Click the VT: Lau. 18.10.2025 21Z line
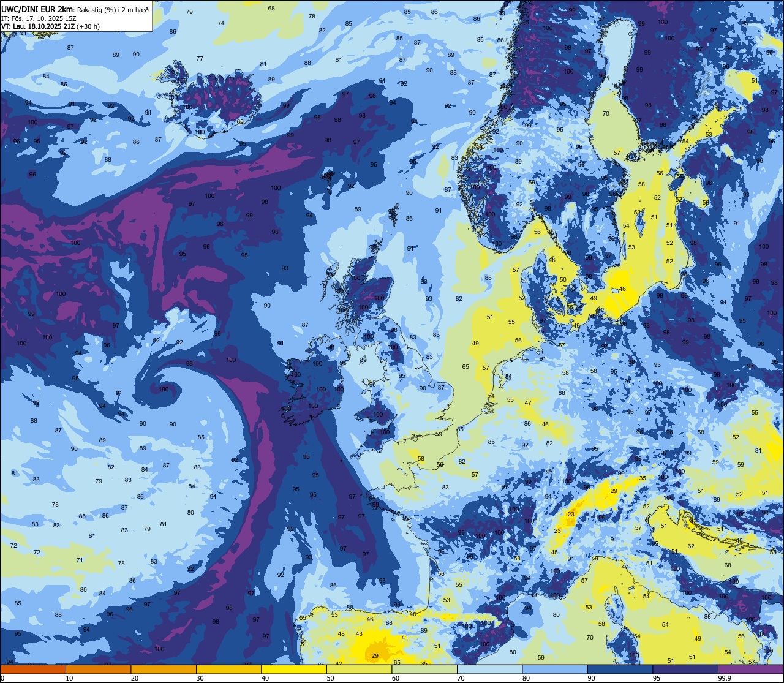 click(x=51, y=26)
